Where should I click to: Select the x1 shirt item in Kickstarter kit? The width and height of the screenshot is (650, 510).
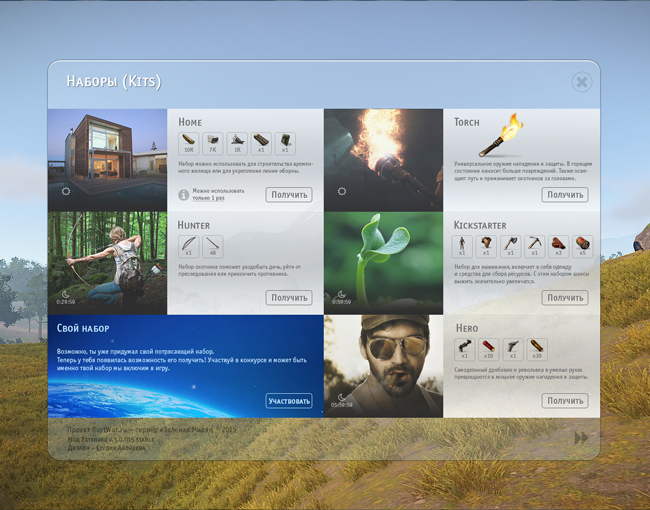click(x=486, y=246)
